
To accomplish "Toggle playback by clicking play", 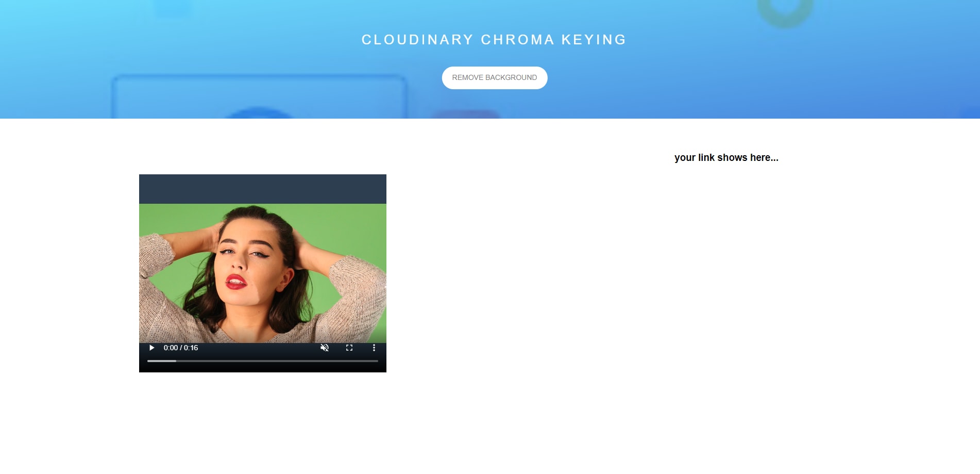I will point(151,348).
